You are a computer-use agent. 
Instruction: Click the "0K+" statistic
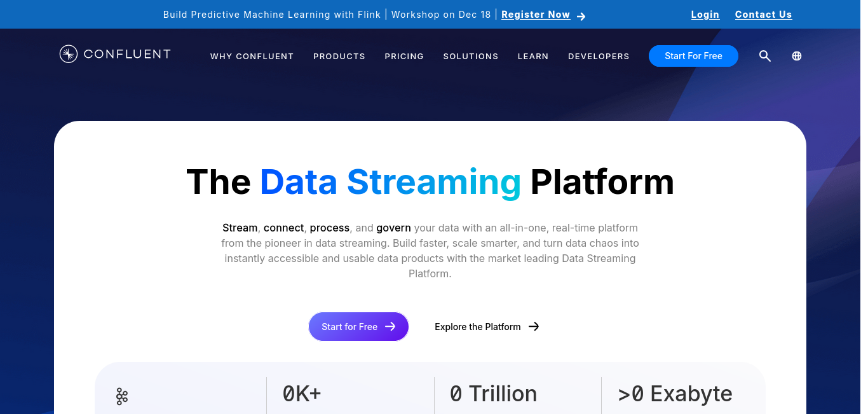pyautogui.click(x=302, y=394)
